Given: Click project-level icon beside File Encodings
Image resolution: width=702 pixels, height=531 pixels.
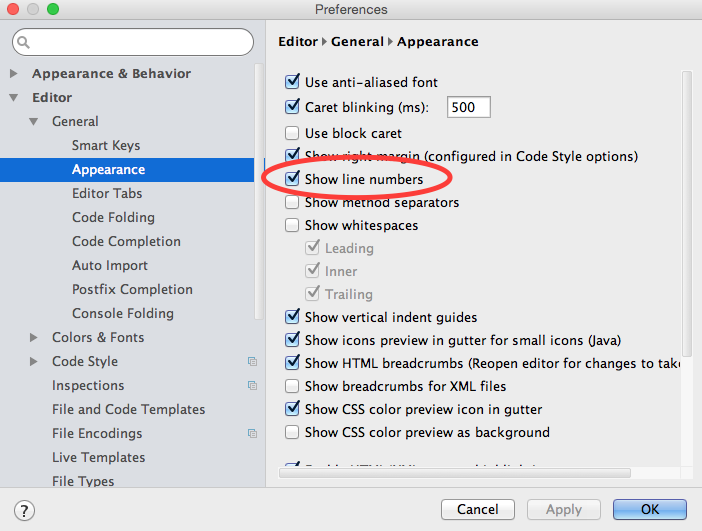Looking at the screenshot, I should pos(252,434).
